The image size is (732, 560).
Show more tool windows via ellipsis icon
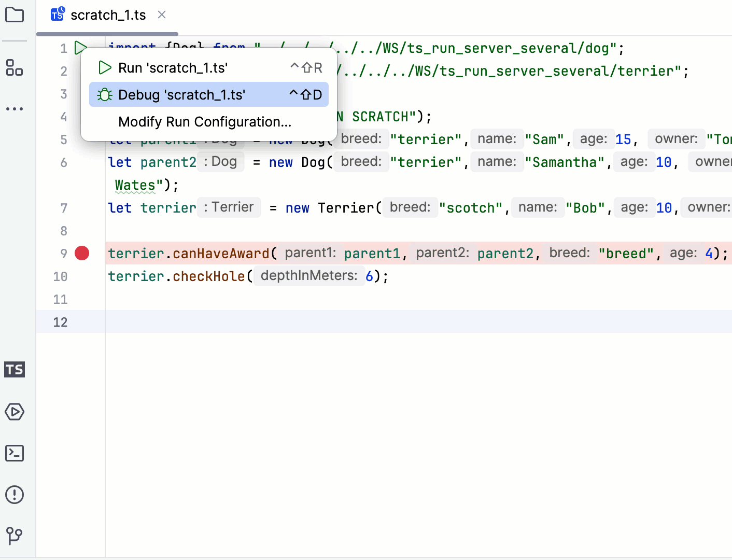(x=15, y=108)
